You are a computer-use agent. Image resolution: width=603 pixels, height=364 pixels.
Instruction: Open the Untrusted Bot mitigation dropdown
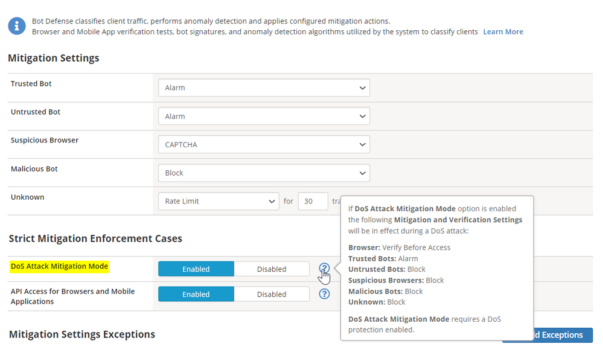(x=264, y=116)
